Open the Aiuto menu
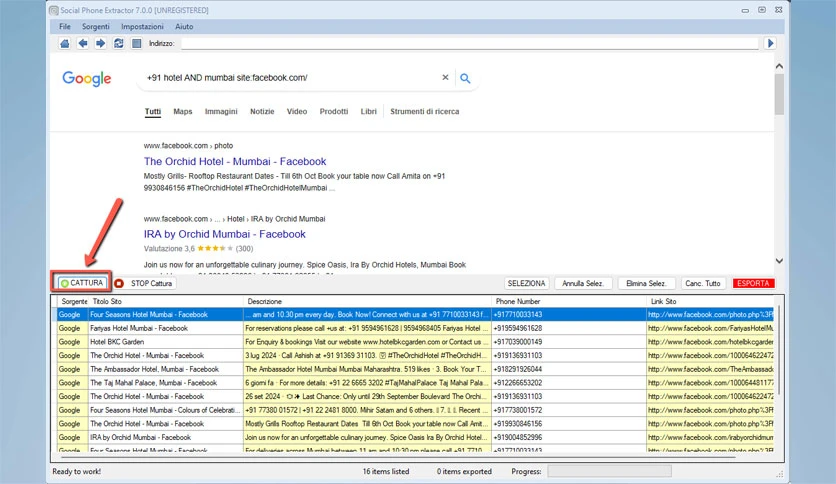The image size is (836, 484). (x=184, y=26)
